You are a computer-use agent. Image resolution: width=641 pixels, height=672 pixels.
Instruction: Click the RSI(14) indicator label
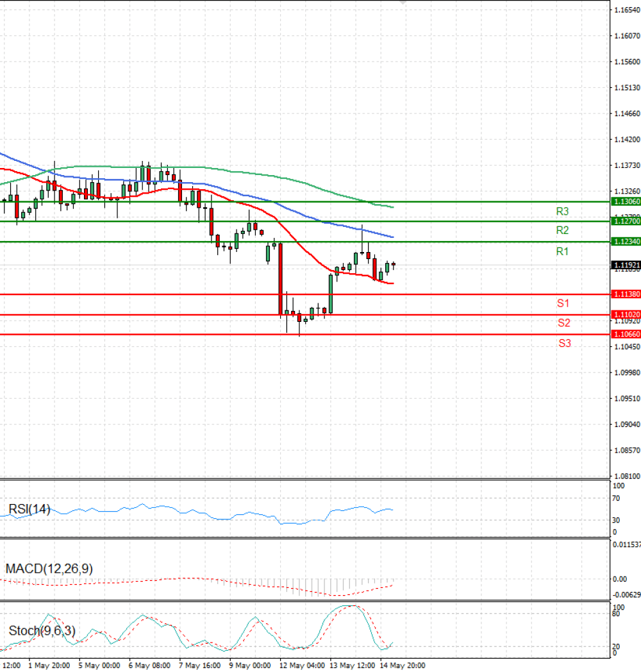point(29,509)
